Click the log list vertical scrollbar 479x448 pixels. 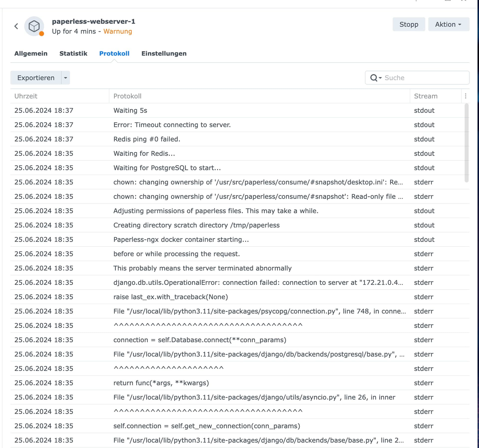click(467, 143)
